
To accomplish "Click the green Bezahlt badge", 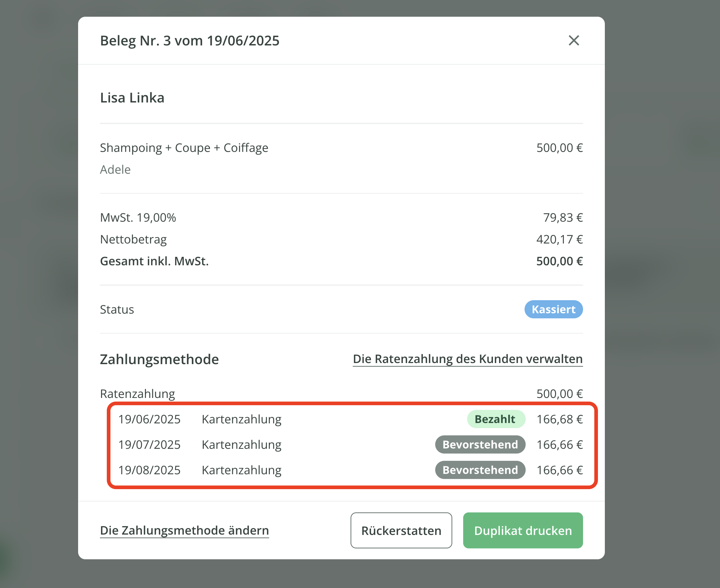I will (x=496, y=419).
